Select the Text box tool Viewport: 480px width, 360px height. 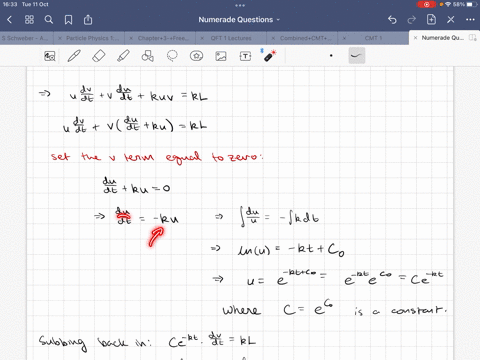[x=245, y=56]
